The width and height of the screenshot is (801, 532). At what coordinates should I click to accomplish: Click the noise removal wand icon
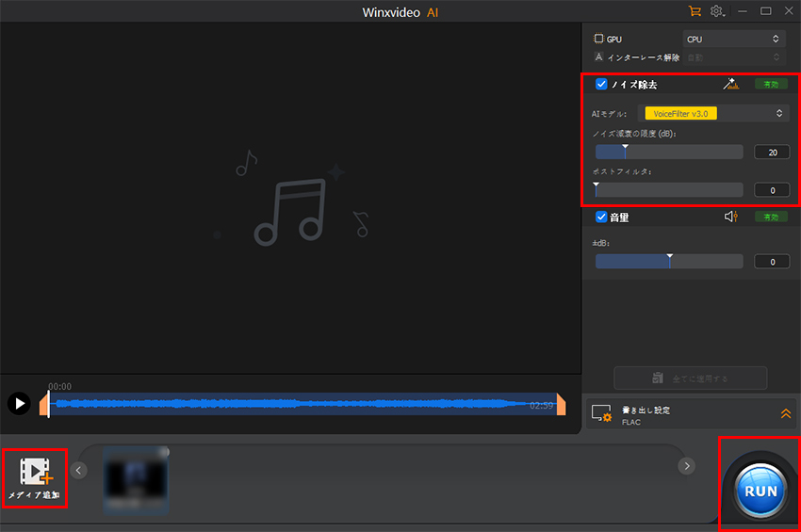pos(731,85)
